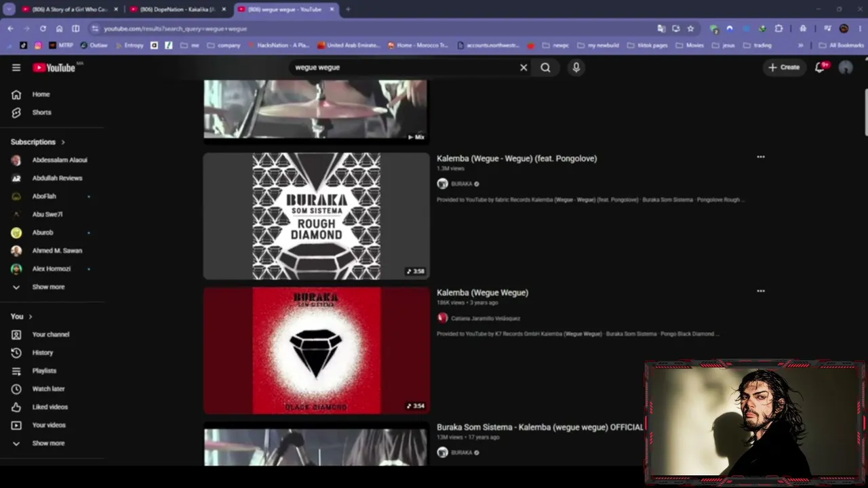Click the Create button
The width and height of the screenshot is (868, 488).
coord(784,68)
